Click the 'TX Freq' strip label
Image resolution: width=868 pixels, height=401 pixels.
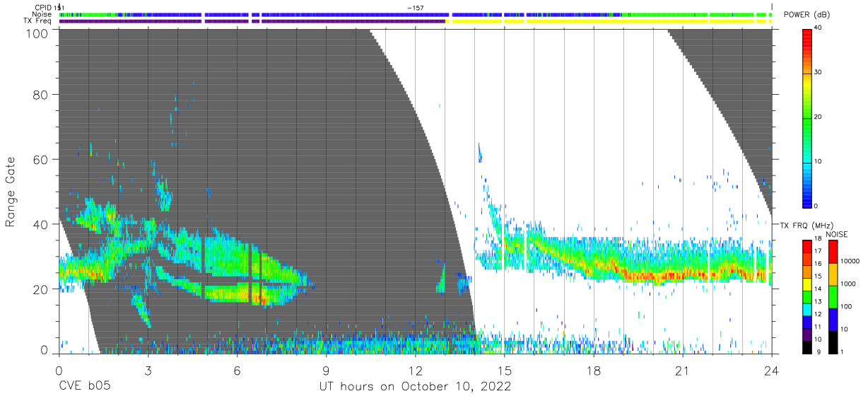(x=37, y=21)
